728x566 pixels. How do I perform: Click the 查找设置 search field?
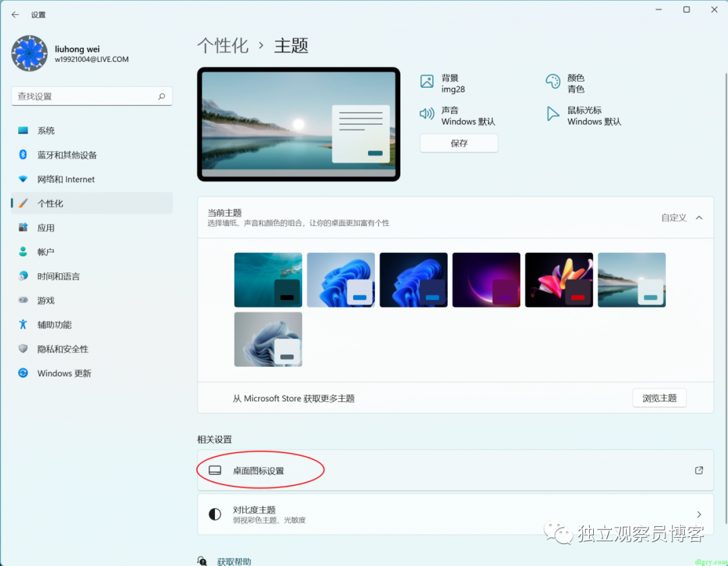(x=92, y=96)
